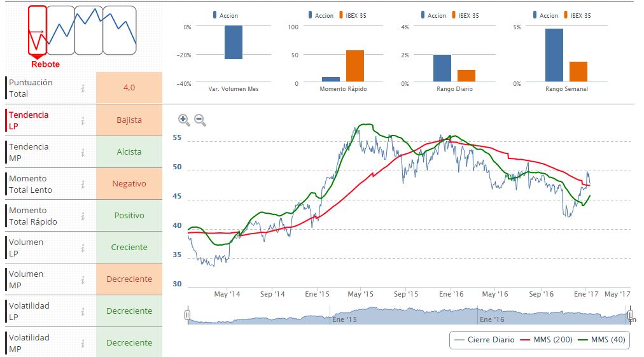Zoom in on the price chart
This screenshot has width=644, height=357.
click(184, 119)
